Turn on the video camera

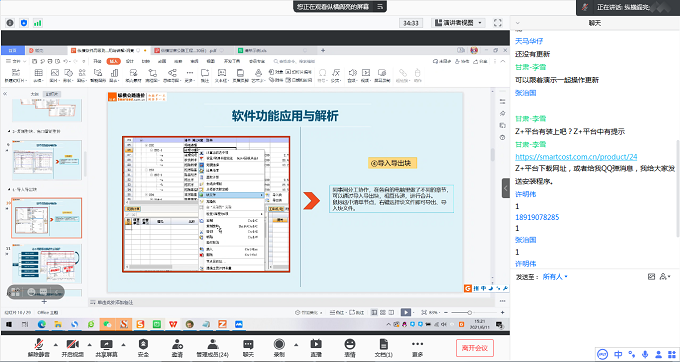[72, 348]
